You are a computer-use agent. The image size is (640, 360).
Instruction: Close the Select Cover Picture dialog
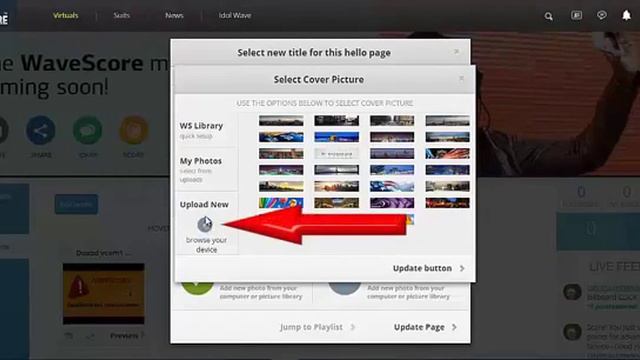(x=461, y=78)
